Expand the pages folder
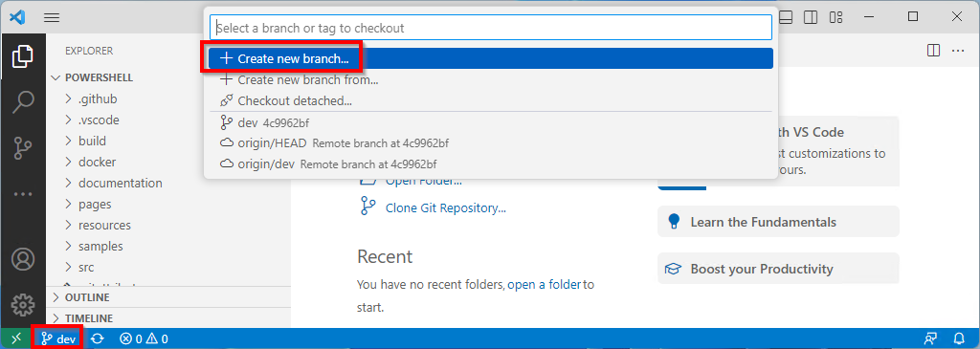 click(168, 205)
